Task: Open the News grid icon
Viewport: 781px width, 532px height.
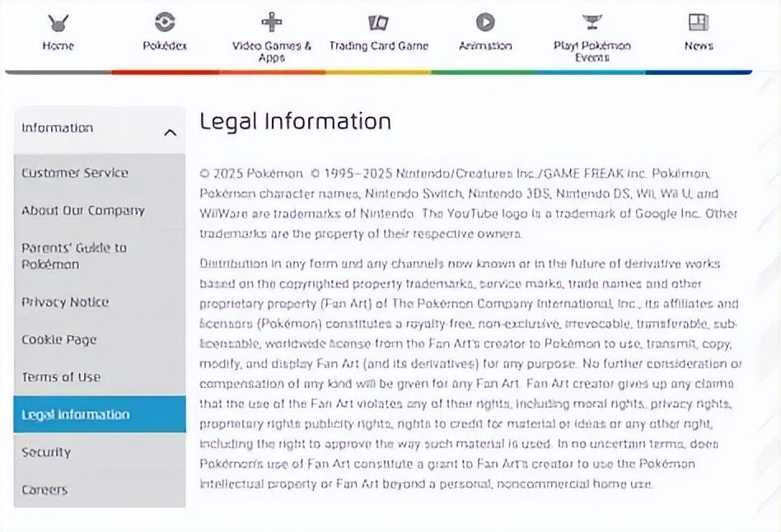Action: [x=699, y=22]
